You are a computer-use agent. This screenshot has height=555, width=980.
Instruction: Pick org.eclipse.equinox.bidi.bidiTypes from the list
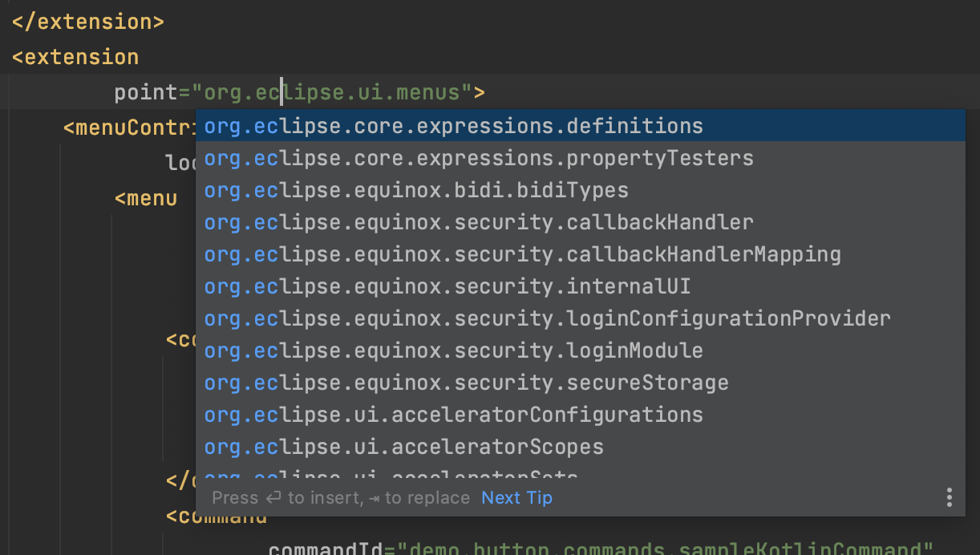click(x=416, y=190)
